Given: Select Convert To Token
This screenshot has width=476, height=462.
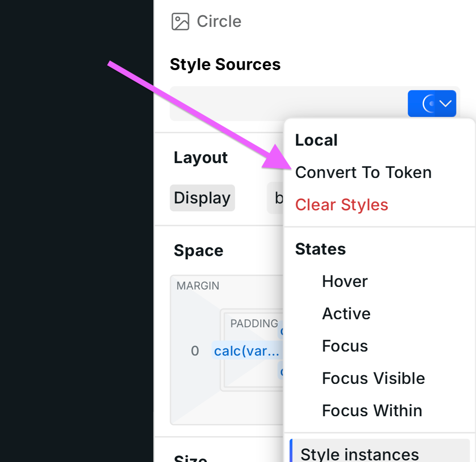Looking at the screenshot, I should [x=363, y=173].
